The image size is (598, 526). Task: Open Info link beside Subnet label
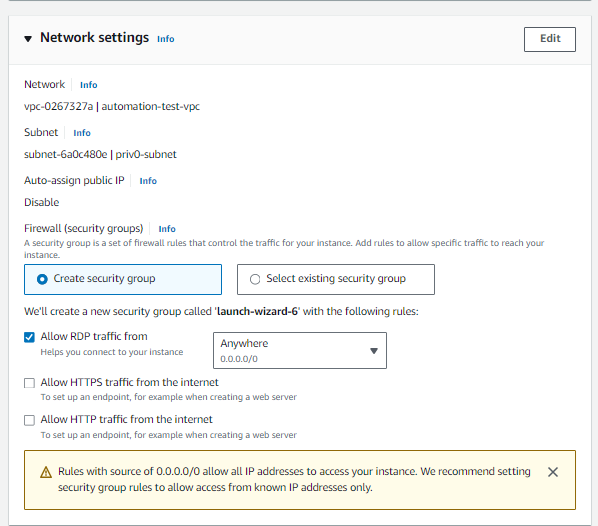point(82,133)
